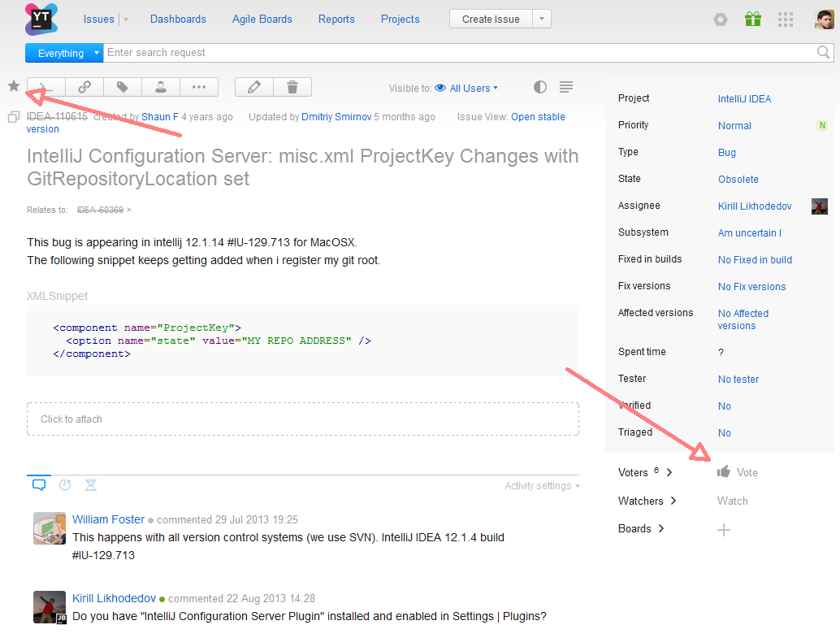Delete the issue with trash icon
840x638 pixels.
pos(292,87)
